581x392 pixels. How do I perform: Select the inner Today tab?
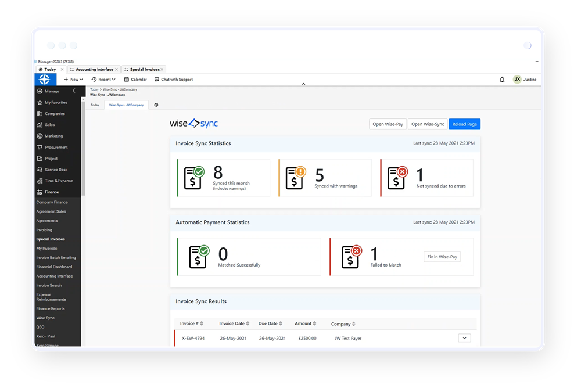(x=95, y=105)
